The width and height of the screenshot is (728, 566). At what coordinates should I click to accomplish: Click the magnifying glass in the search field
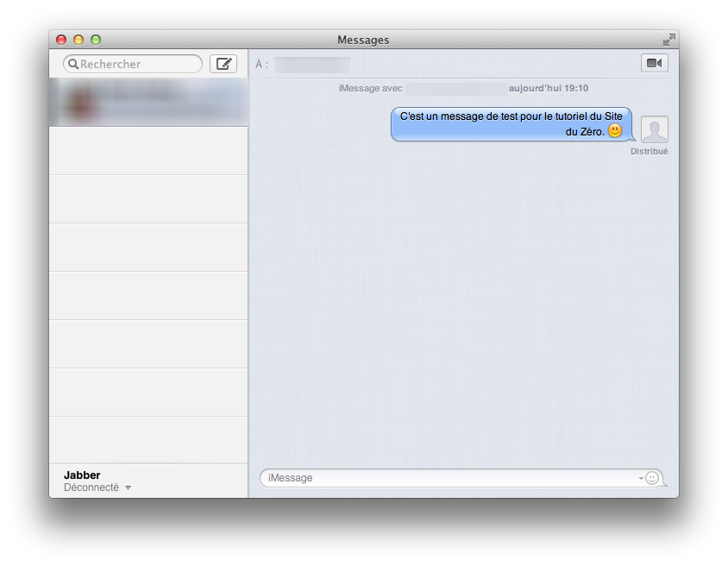point(74,63)
